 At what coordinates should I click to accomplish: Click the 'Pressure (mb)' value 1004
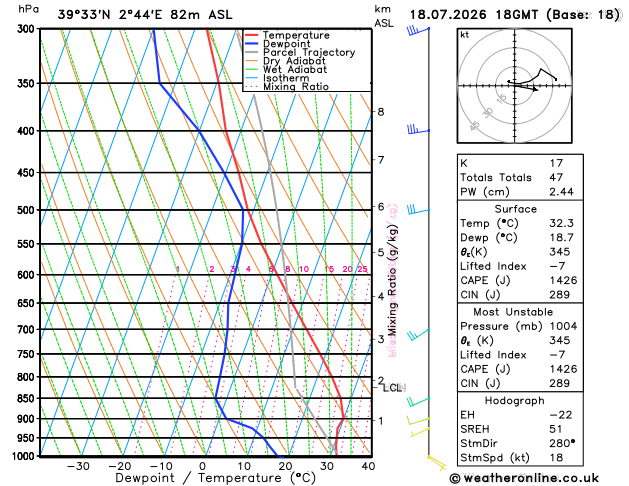tap(563, 326)
